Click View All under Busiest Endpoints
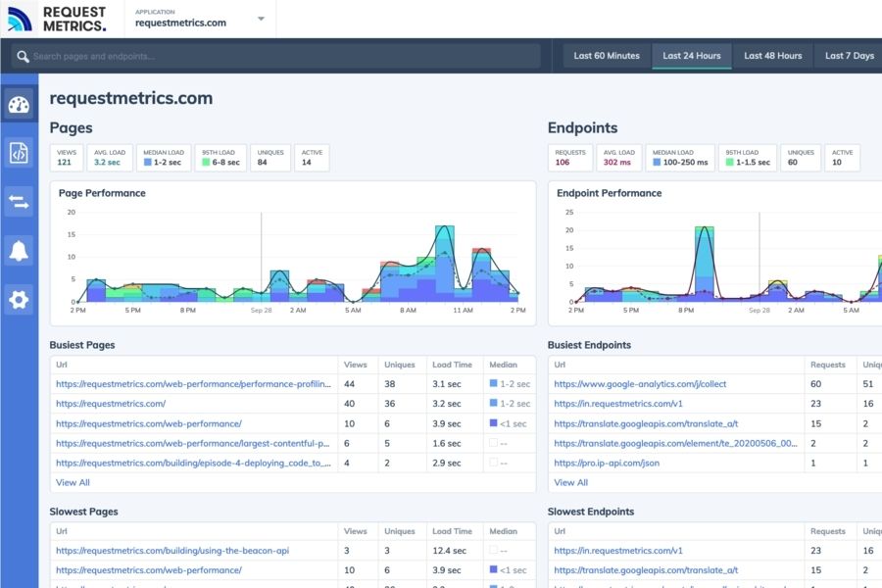 tap(570, 482)
